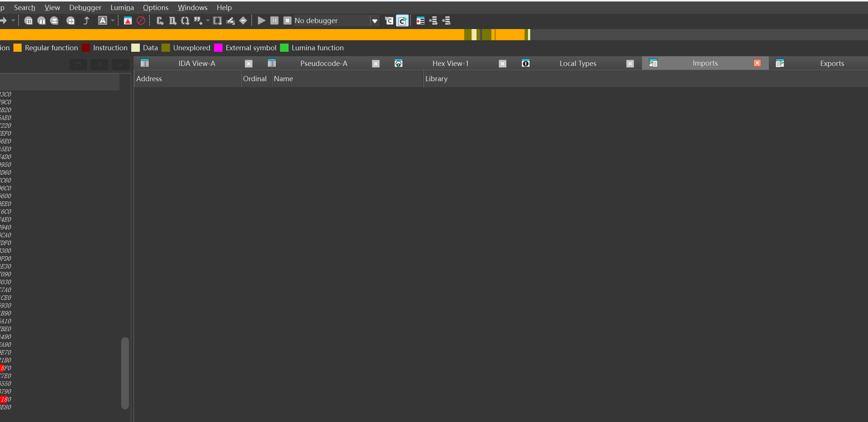Viewport: 868px width, 422px height.
Task: Click the Pause process icon
Action: pyautogui.click(x=274, y=20)
